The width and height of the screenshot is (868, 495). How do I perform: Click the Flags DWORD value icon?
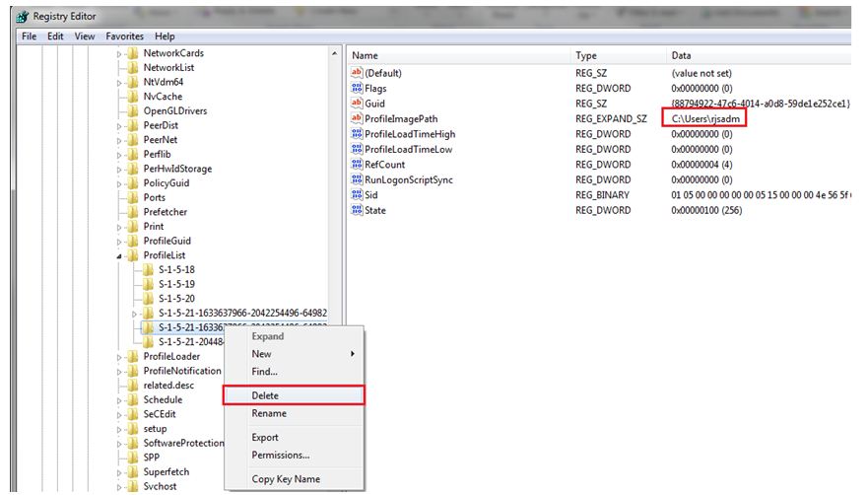(357, 89)
